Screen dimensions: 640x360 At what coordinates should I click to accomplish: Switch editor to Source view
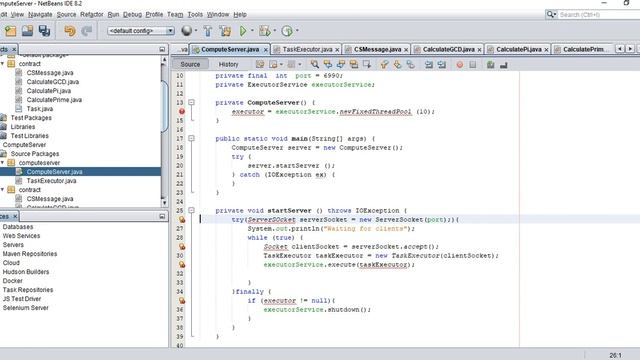point(190,64)
